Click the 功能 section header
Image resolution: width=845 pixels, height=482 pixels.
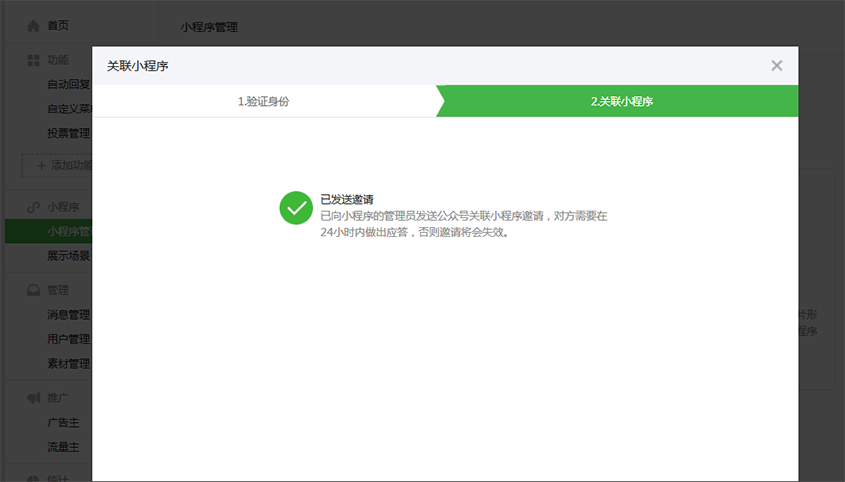point(58,60)
